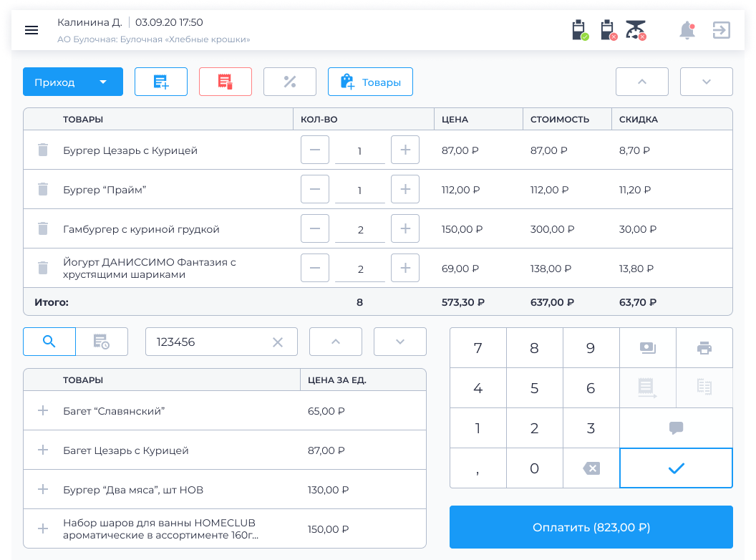Viewport: 756px width, 560px height.
Task: Click the 87,00 ₽ price of Багет Цезарь
Action: click(x=326, y=450)
